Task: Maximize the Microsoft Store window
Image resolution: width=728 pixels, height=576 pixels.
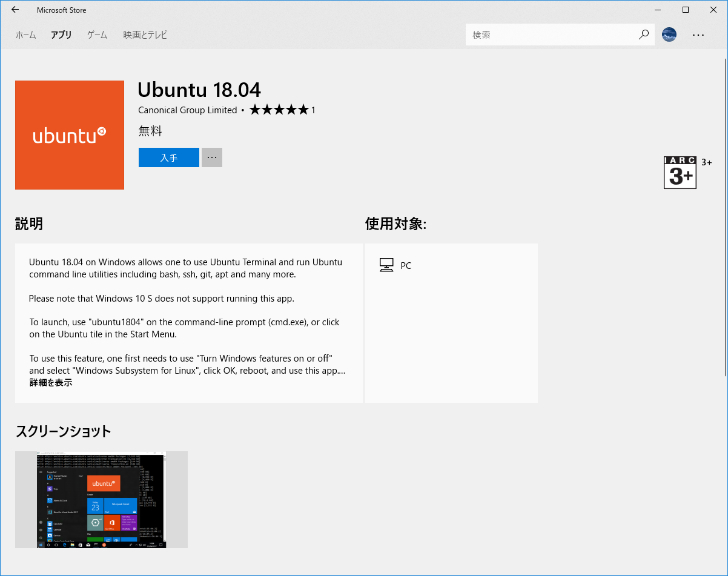Action: [686, 10]
